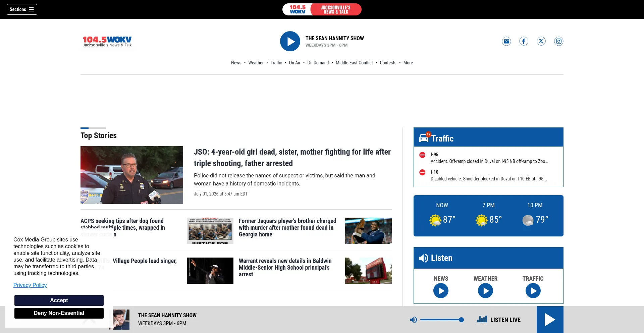
Task: Read I-10 disabled vehicle alert
Action: 489,179
